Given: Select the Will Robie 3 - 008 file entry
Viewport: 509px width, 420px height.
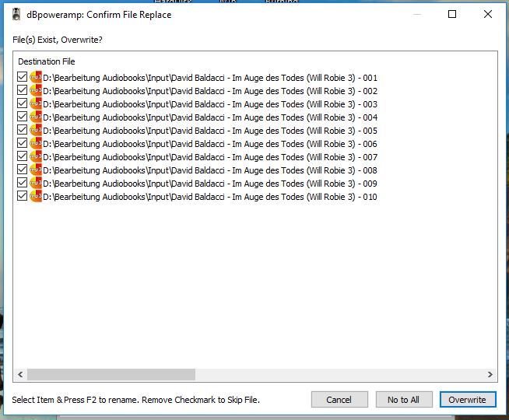Looking at the screenshot, I should [x=210, y=170].
